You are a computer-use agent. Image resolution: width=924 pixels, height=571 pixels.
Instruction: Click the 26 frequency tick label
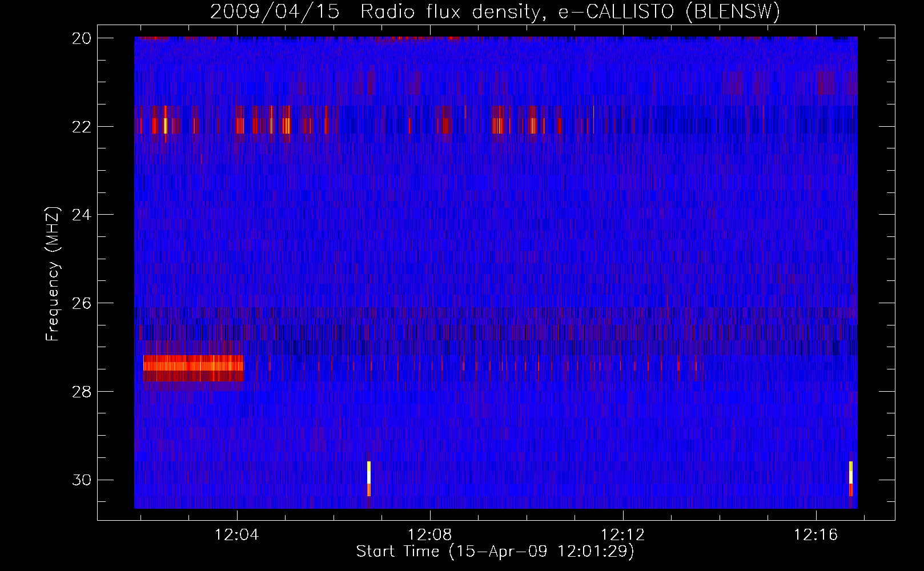click(x=82, y=303)
